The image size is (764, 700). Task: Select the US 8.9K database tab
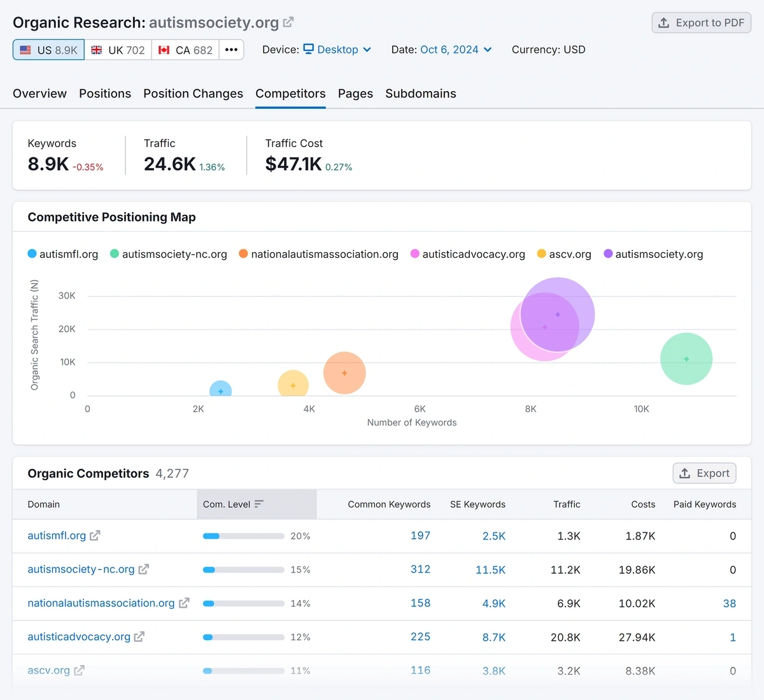48,50
